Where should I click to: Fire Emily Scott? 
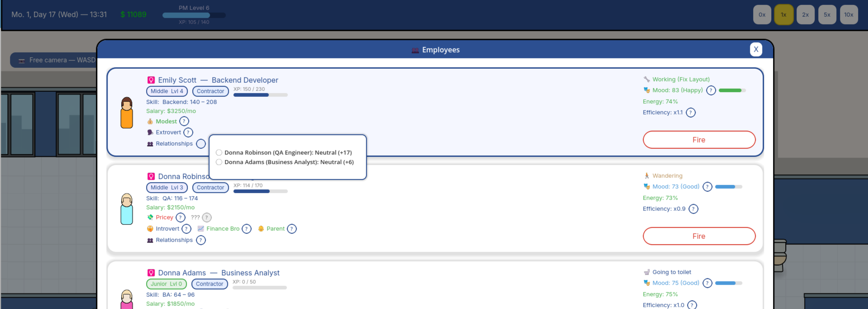699,140
